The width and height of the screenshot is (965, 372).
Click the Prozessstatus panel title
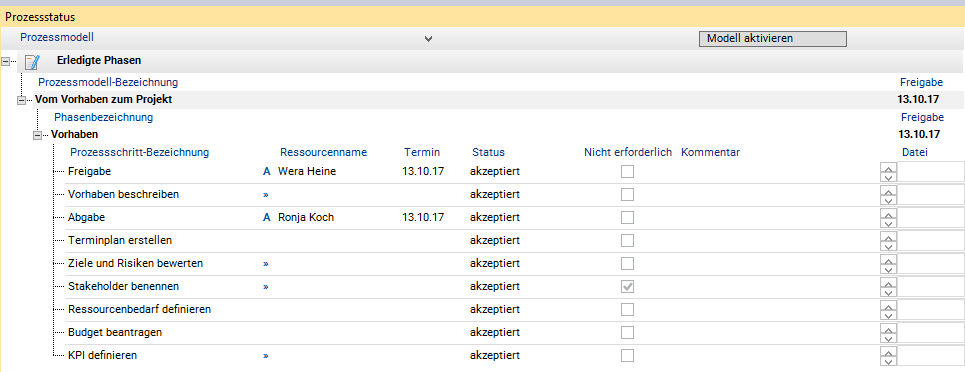pos(41,17)
